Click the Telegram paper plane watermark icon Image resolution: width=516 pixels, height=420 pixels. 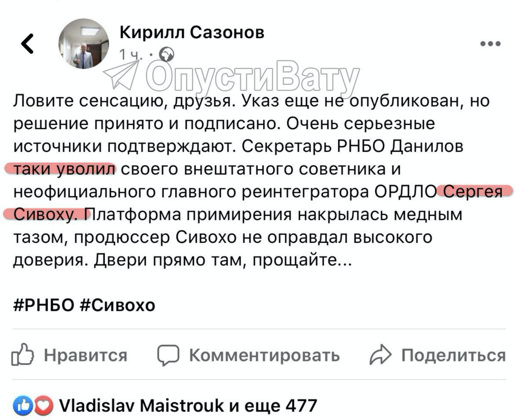121,75
